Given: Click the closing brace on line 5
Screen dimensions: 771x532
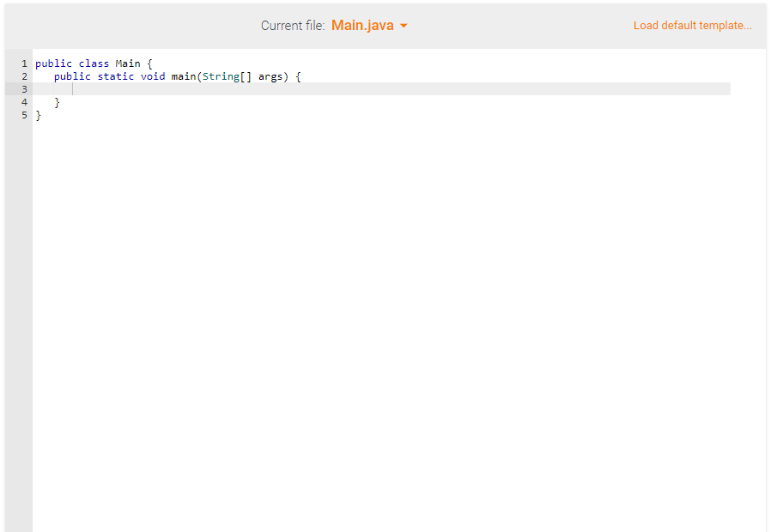Looking at the screenshot, I should pyautogui.click(x=39, y=114).
